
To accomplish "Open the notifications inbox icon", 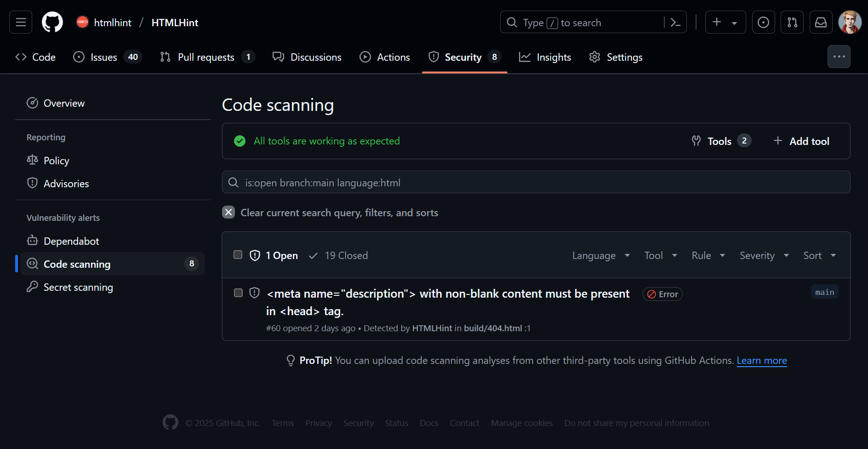I will [x=821, y=22].
